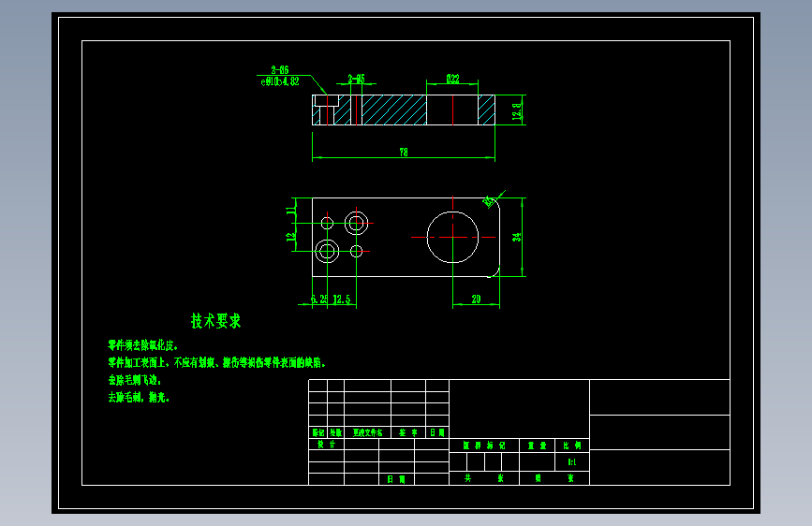Click the "设计" cell in the title block
This screenshot has height=526, width=812.
coord(326,445)
